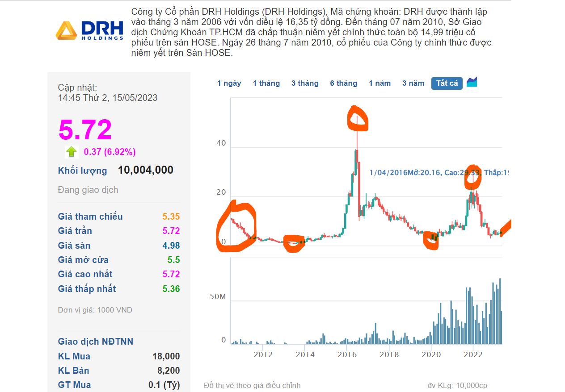Click the 'đv KLg: 10,000cp' note
The width and height of the screenshot is (565, 392).
pos(457,385)
